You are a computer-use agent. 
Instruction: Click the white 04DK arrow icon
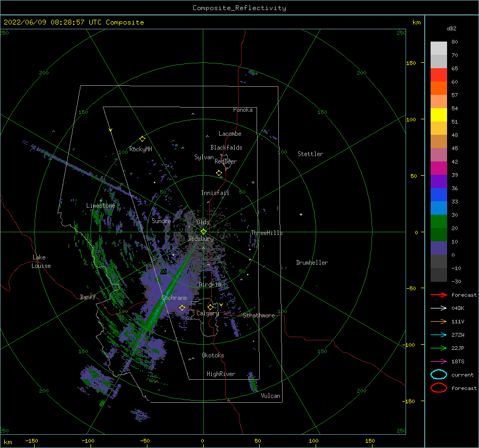click(x=439, y=308)
